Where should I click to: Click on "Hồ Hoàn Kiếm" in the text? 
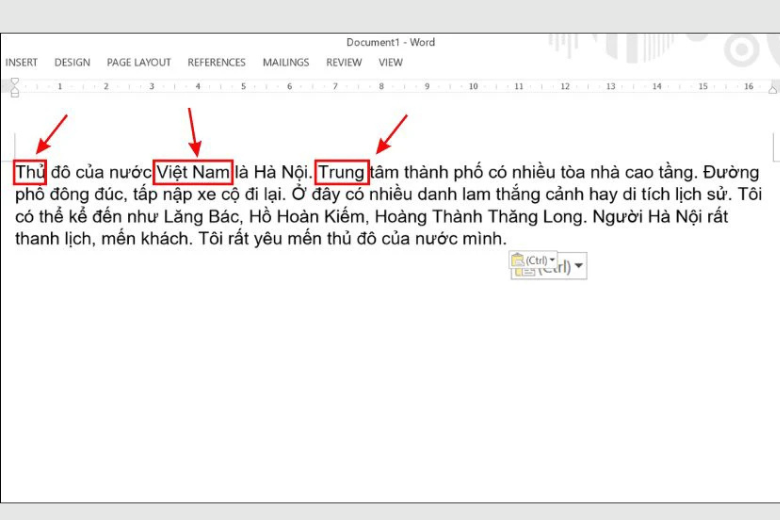tap(307, 217)
